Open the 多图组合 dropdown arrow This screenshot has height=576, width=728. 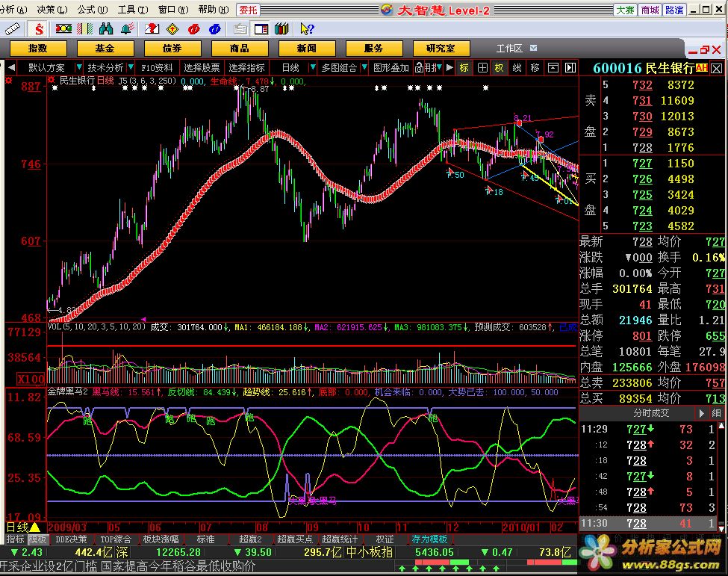coord(364,68)
